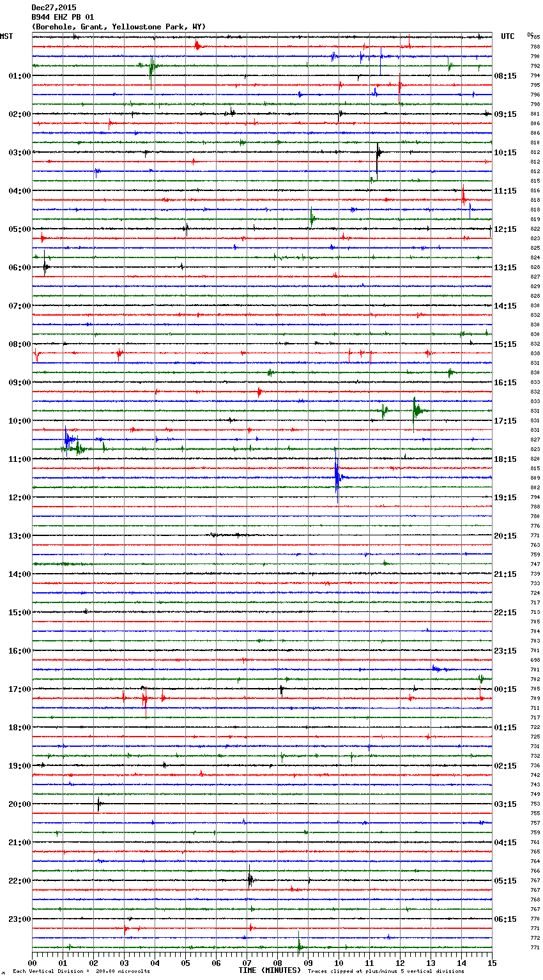Image resolution: width=543 pixels, height=980 pixels.
Task: Click minute axis tick label '05'
Action: 185,963
